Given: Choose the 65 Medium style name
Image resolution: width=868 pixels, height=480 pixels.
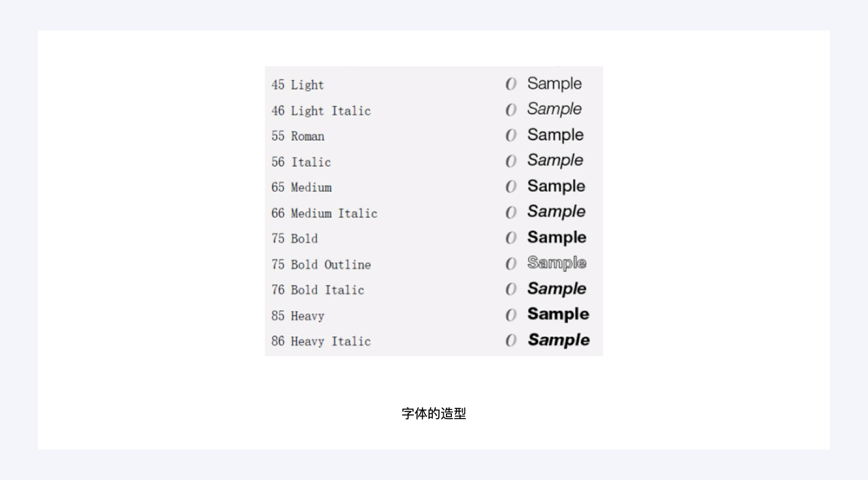Looking at the screenshot, I should click(302, 187).
